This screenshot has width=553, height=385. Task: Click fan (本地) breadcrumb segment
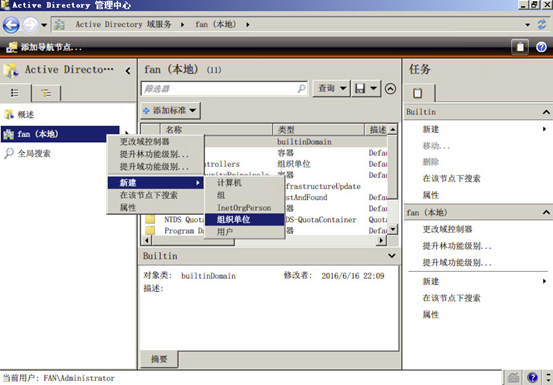point(216,24)
